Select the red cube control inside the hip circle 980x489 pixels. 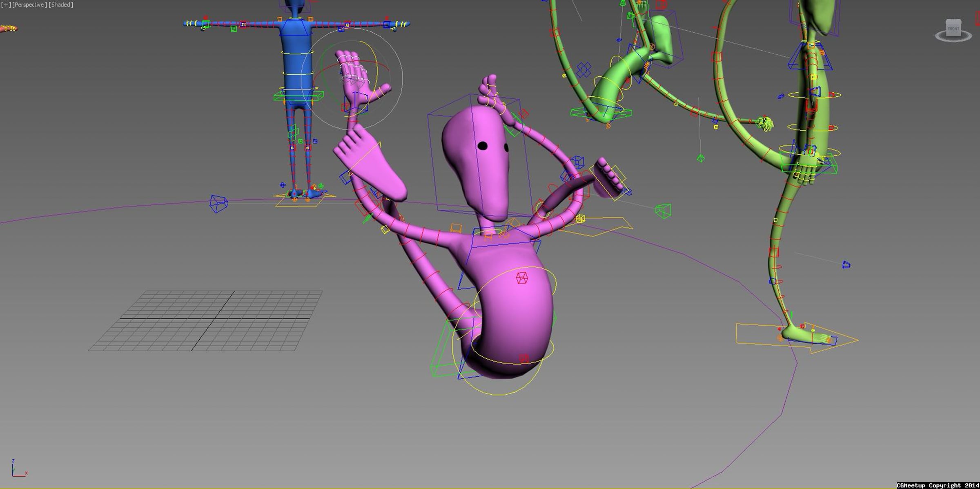521,278
